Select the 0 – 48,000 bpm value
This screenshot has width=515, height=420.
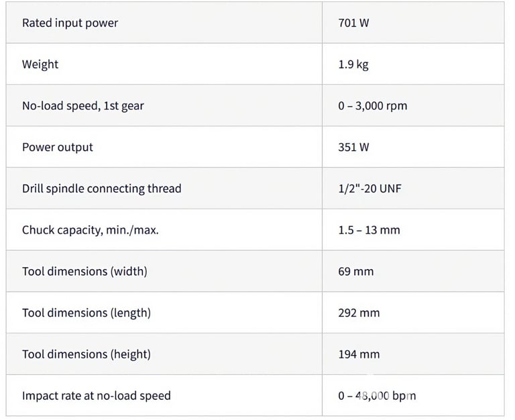click(377, 396)
